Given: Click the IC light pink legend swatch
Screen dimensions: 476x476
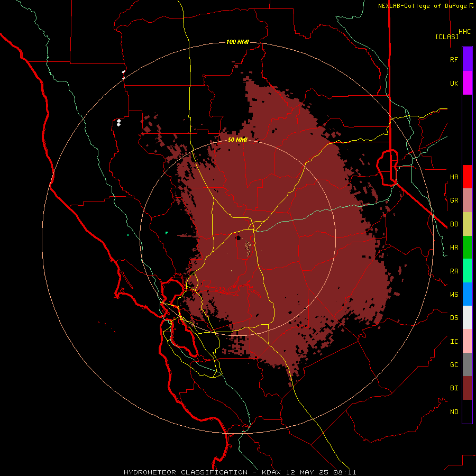Looking at the screenshot, I should (467, 341).
